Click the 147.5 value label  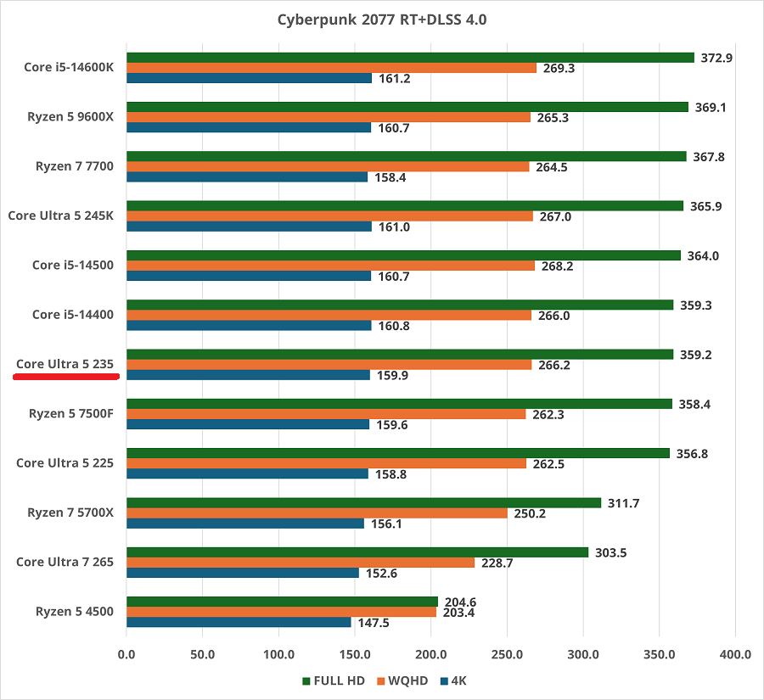point(374,623)
